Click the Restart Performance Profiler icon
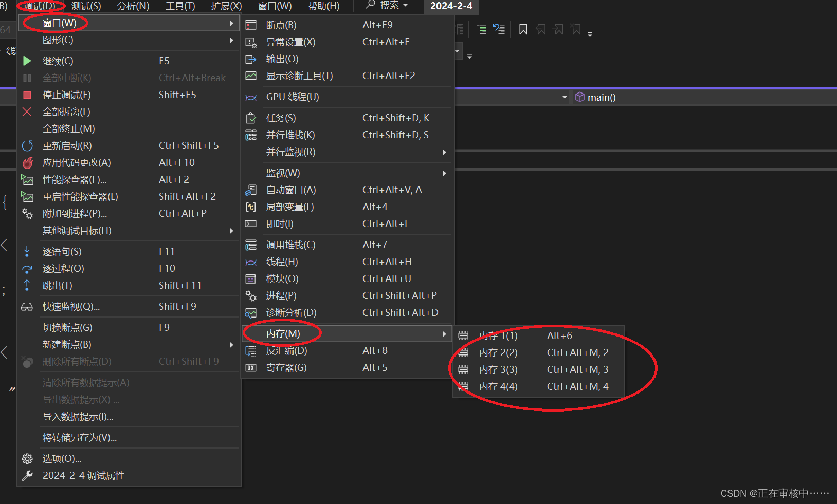The width and height of the screenshot is (837, 504). tap(27, 197)
